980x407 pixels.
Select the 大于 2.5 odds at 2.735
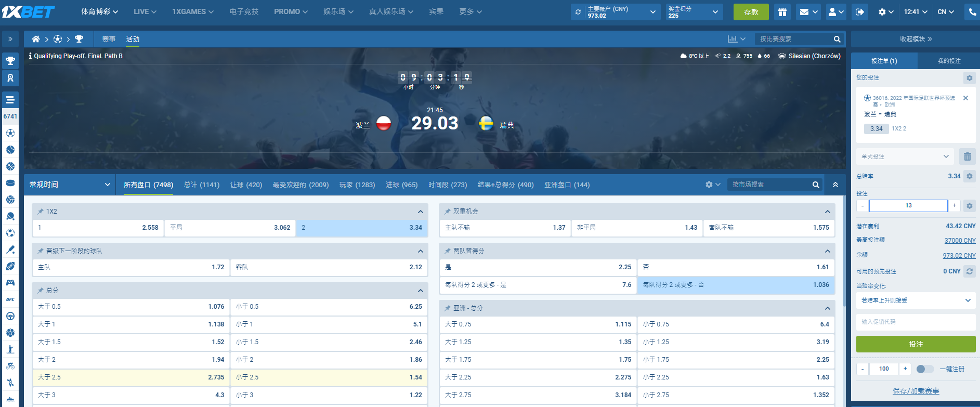click(x=130, y=377)
